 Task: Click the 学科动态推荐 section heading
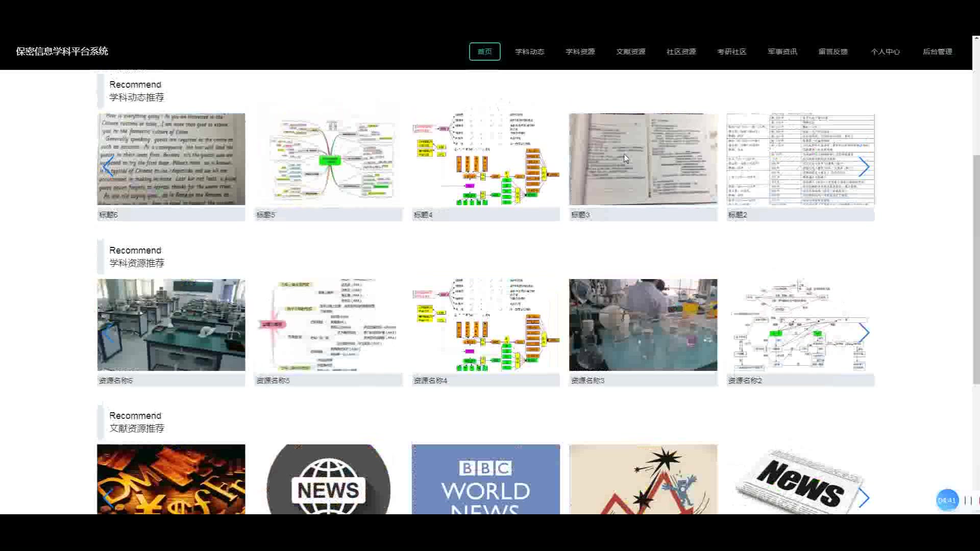point(136,97)
